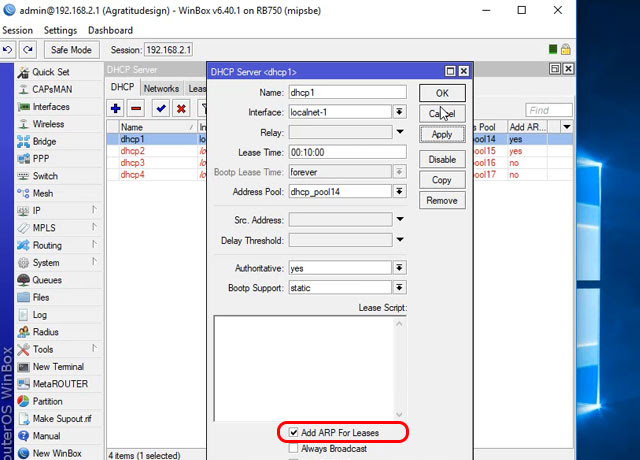This screenshot has height=460, width=640.
Task: Switch to Leases tab
Action: click(196, 89)
